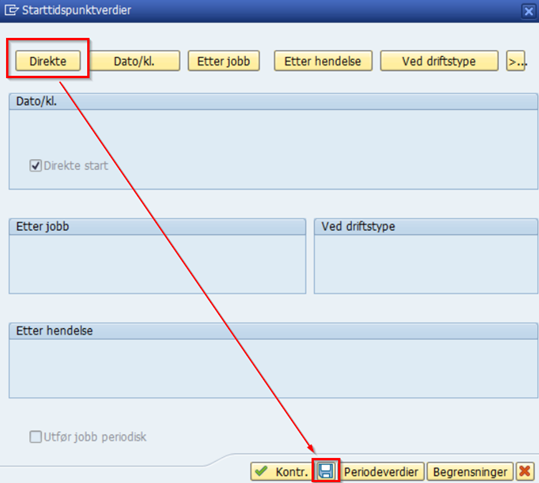
Task: Select Etter jobb start condition
Action: coord(223,61)
